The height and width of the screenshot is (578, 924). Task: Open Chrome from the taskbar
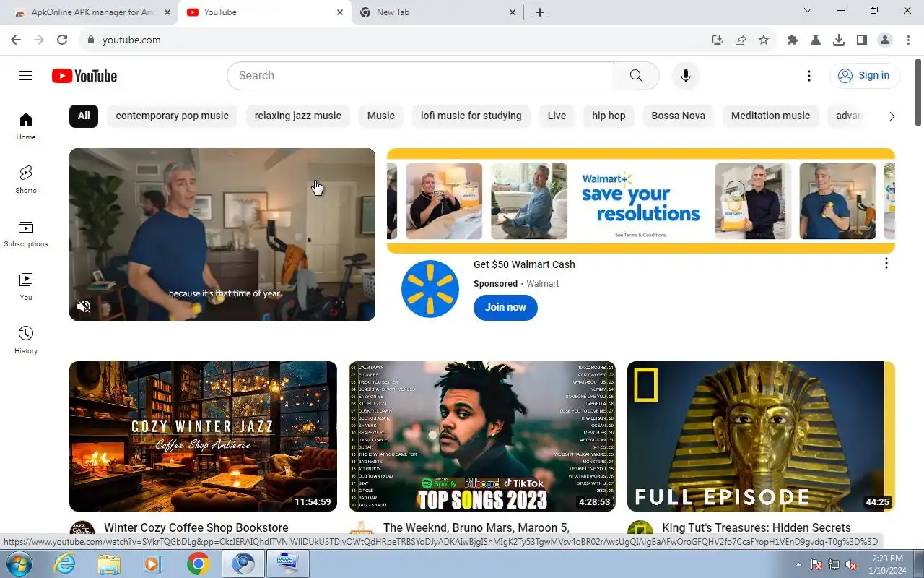198,564
